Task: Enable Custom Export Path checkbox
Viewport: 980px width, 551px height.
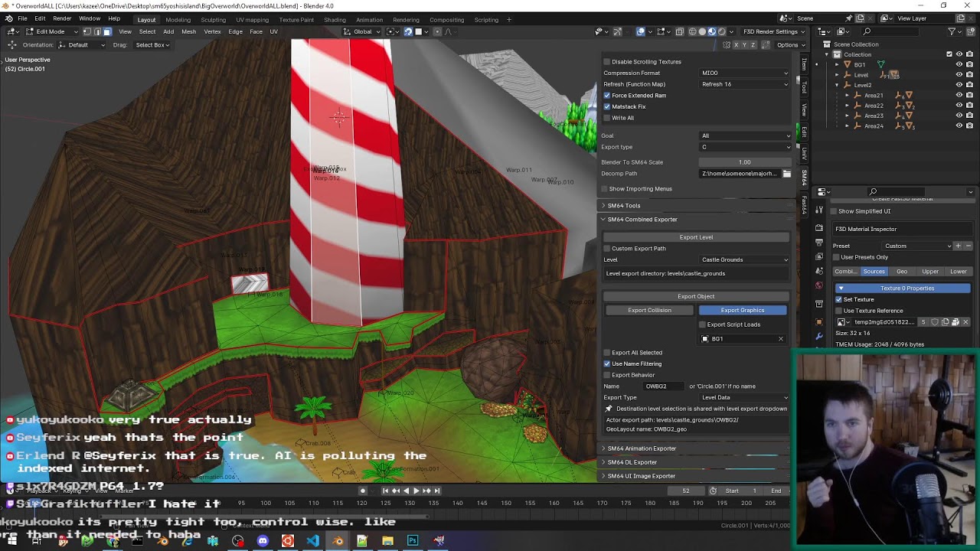Action: point(607,248)
